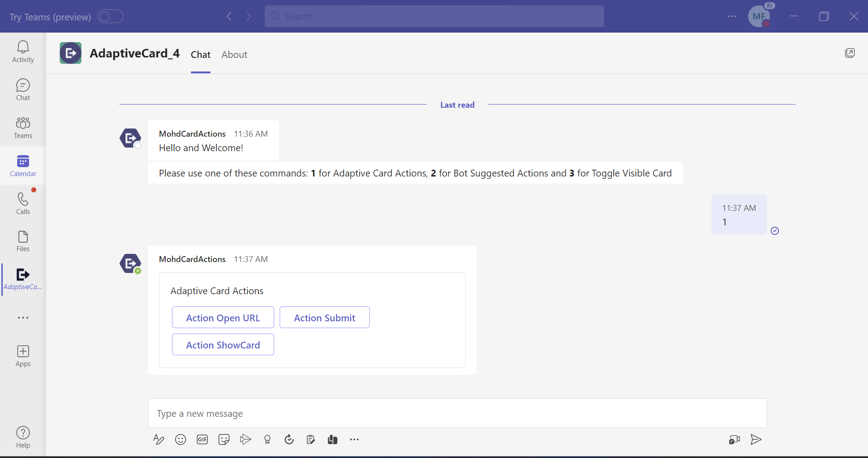Show more apps via sidebar ellipsis
This screenshot has height=458, width=868.
(x=23, y=318)
